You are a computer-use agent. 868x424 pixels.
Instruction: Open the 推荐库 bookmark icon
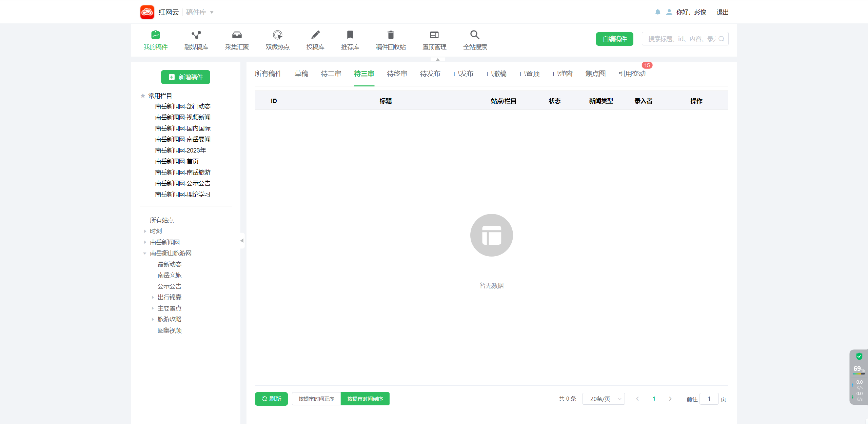[x=350, y=35]
